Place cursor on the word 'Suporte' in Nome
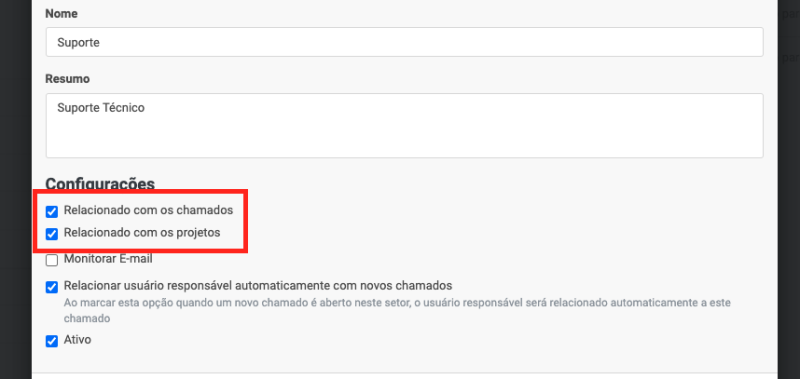 [x=78, y=43]
